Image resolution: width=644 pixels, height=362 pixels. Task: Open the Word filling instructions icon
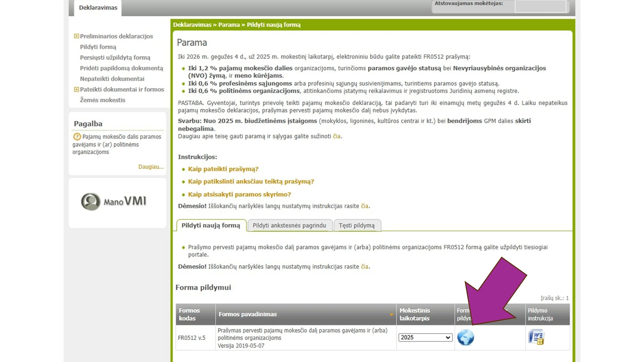[x=536, y=337]
